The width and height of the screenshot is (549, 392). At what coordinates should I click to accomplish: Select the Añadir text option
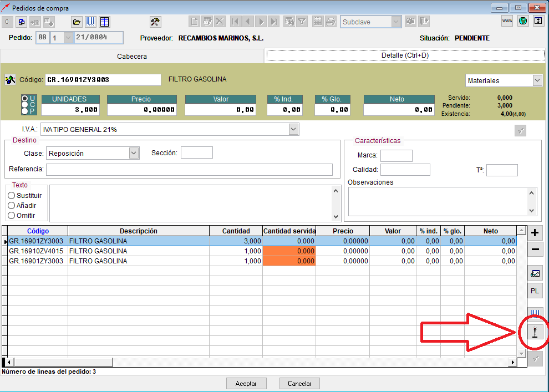tap(12, 206)
